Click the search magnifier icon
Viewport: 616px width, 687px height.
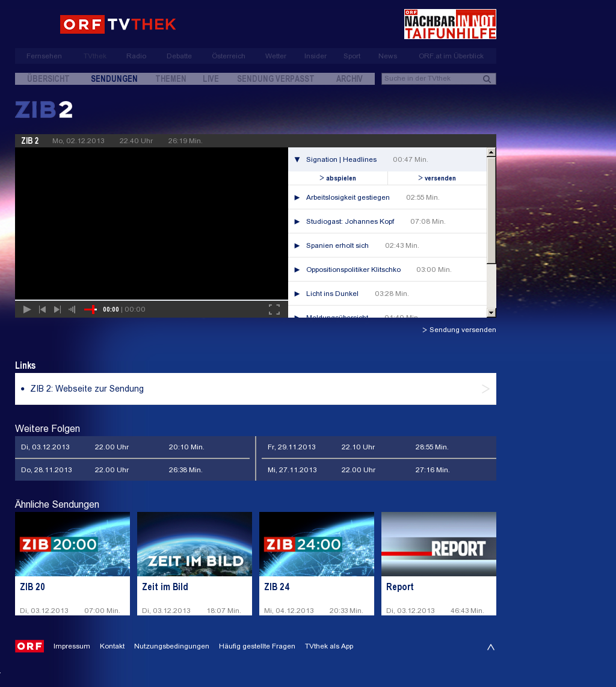pyautogui.click(x=487, y=79)
